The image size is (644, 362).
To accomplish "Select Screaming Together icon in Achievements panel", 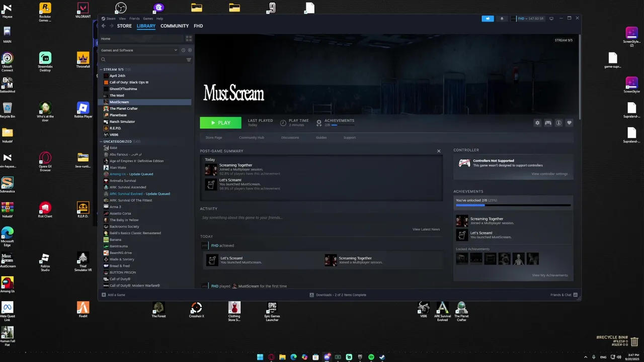I will tap(462, 221).
